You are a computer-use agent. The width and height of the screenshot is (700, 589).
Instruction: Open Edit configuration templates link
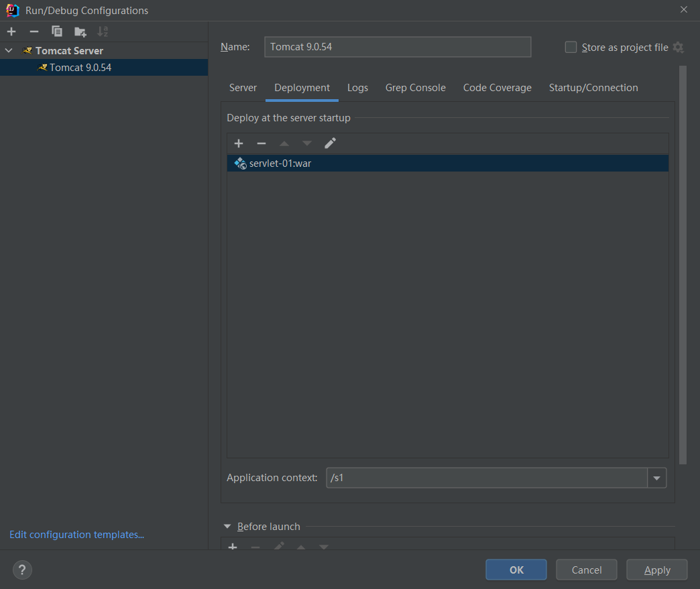coord(76,535)
